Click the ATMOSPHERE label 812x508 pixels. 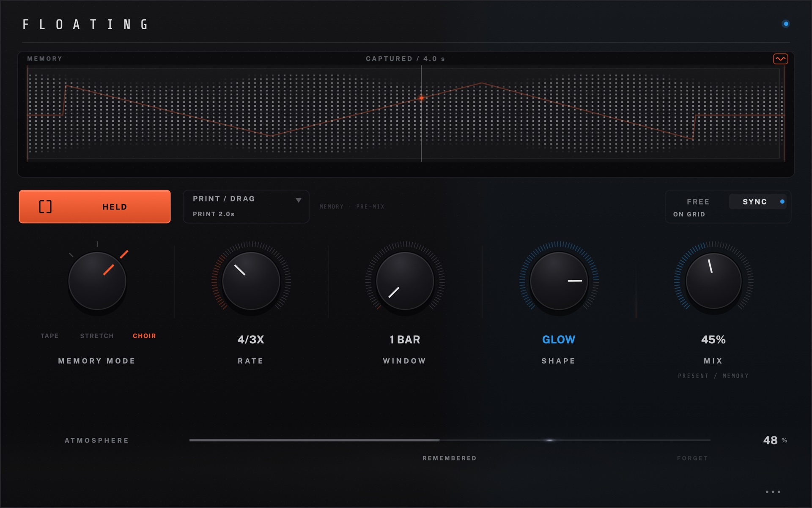97,440
